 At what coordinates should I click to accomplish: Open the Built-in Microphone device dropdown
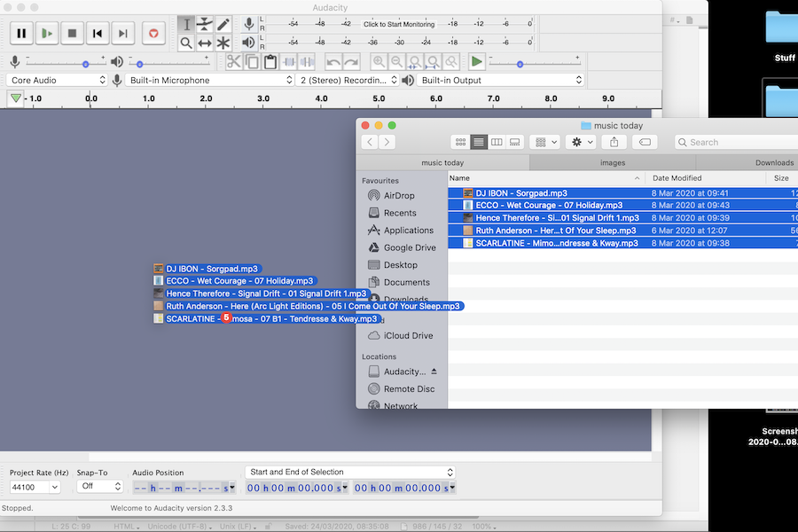pos(209,80)
